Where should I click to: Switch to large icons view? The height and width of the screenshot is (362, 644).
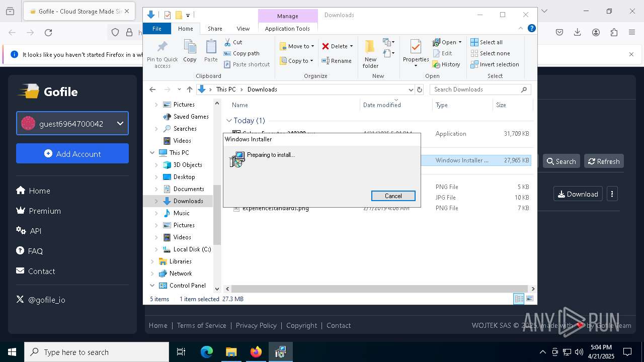(x=529, y=299)
